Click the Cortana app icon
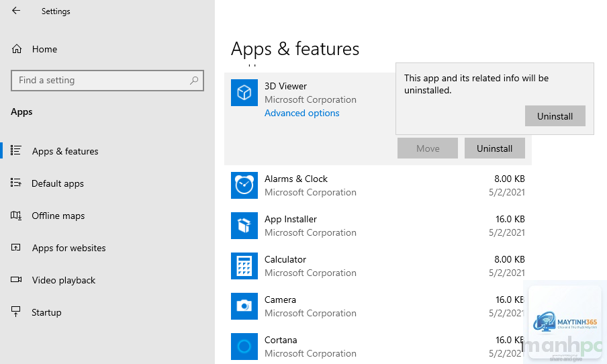This screenshot has width=607, height=364. point(244,346)
